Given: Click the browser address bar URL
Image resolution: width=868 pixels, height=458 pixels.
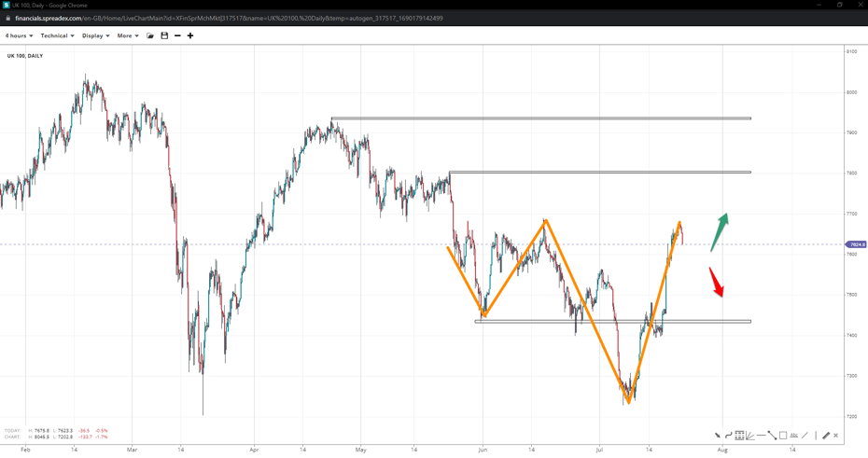Looking at the screenshot, I should tap(229, 18).
